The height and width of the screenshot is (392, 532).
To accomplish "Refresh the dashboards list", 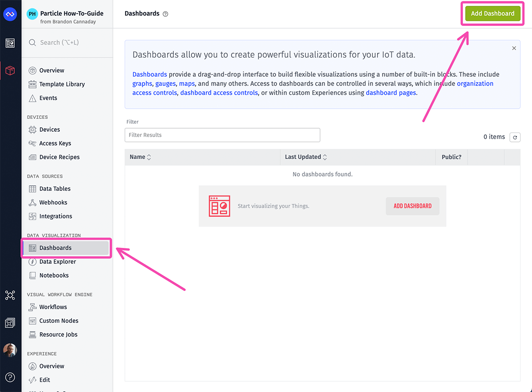I will 515,137.
